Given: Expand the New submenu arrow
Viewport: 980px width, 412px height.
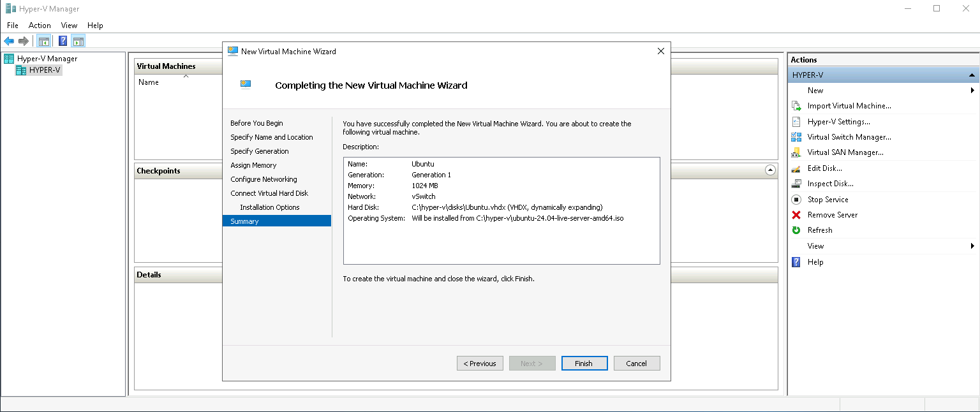Looking at the screenshot, I should click(972, 91).
